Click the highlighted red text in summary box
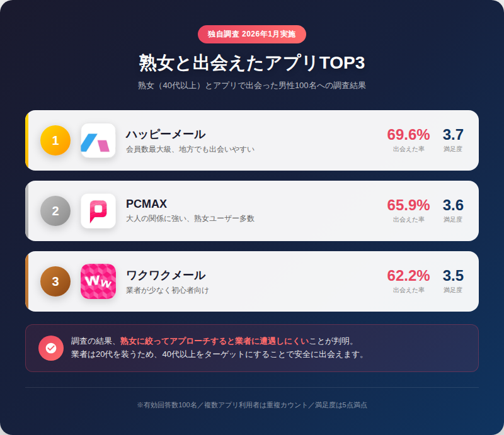The image size is (504, 435). click(x=214, y=341)
